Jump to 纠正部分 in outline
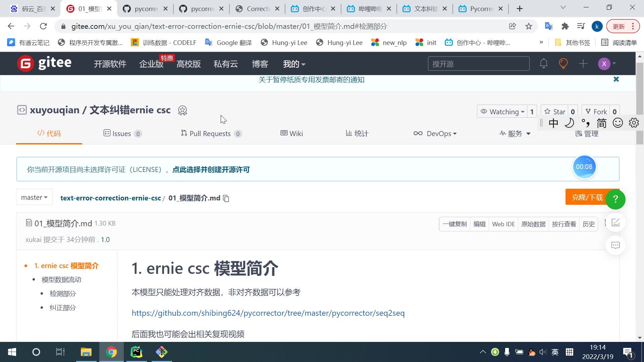Image resolution: width=644 pixels, height=362 pixels. [63, 308]
